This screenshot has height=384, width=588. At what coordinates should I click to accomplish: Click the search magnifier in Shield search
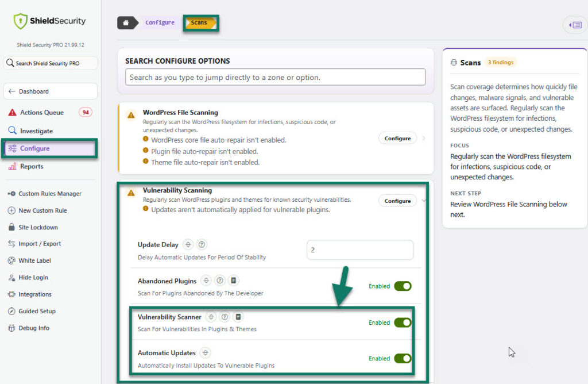coord(10,63)
